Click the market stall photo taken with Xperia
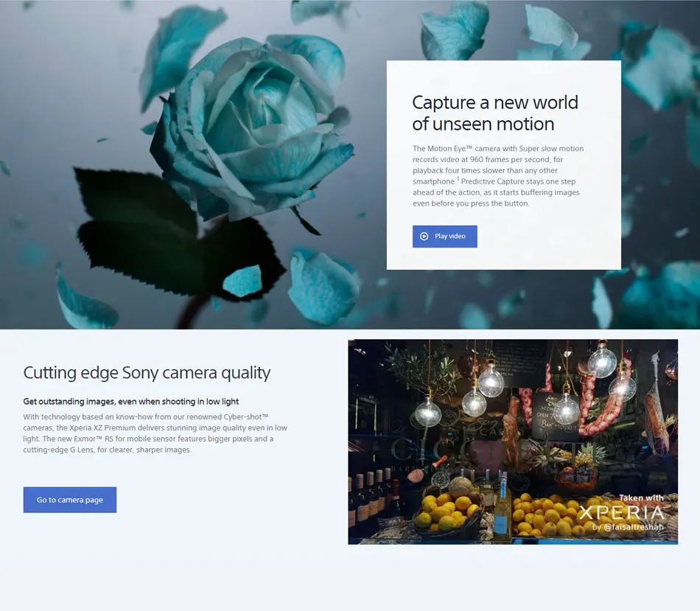 (513, 441)
